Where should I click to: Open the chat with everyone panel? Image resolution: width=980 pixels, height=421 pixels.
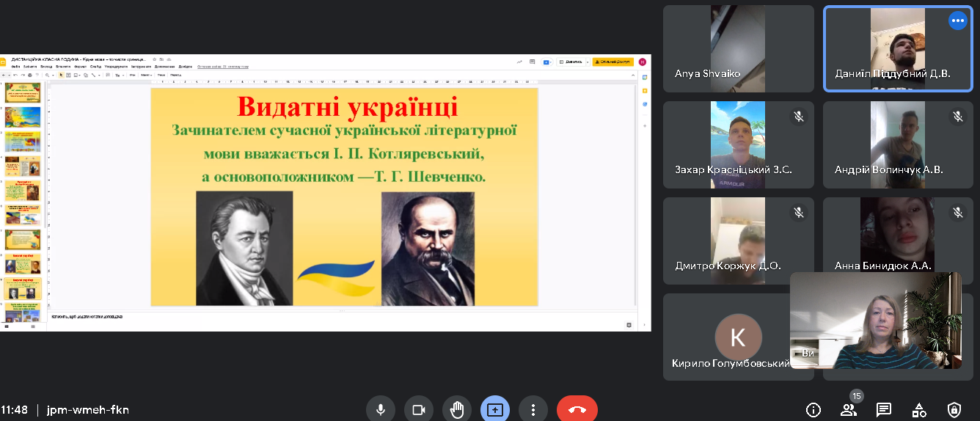(x=883, y=409)
